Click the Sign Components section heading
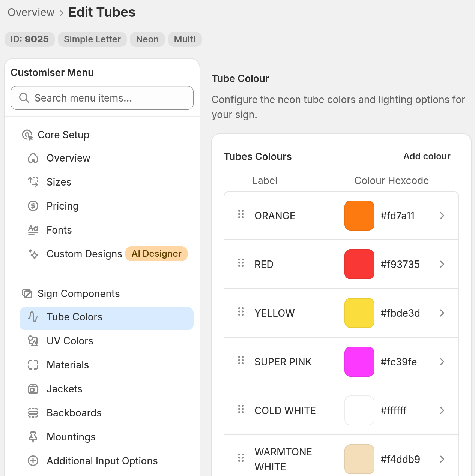475x476 pixels. (x=78, y=293)
